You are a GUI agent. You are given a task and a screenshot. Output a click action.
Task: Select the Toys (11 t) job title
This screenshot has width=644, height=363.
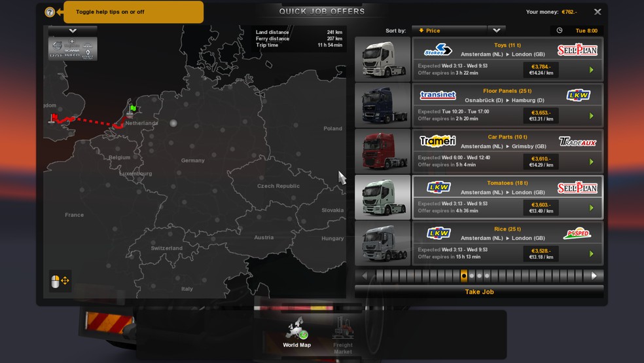point(507,45)
